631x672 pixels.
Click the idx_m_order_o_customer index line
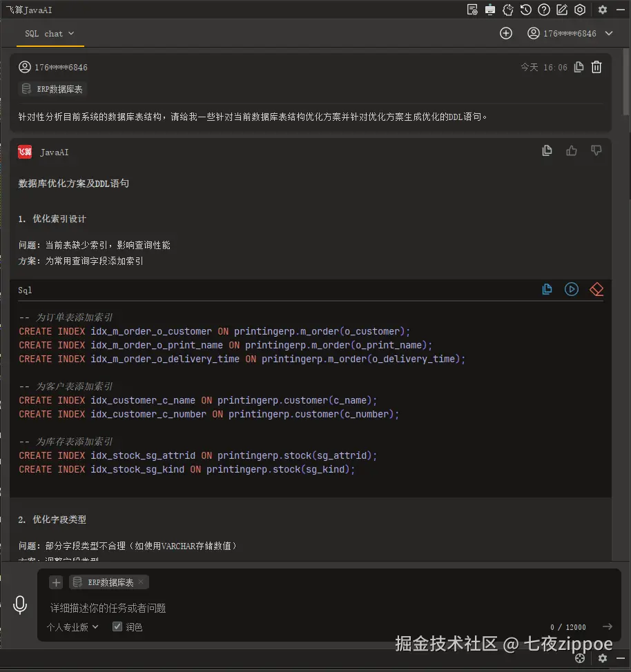pos(215,331)
